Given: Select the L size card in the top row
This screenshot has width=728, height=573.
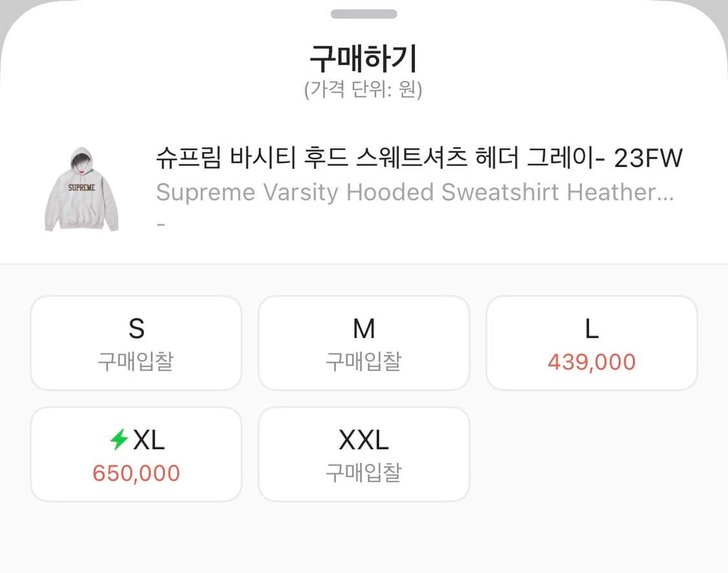Looking at the screenshot, I should pyautogui.click(x=591, y=343).
